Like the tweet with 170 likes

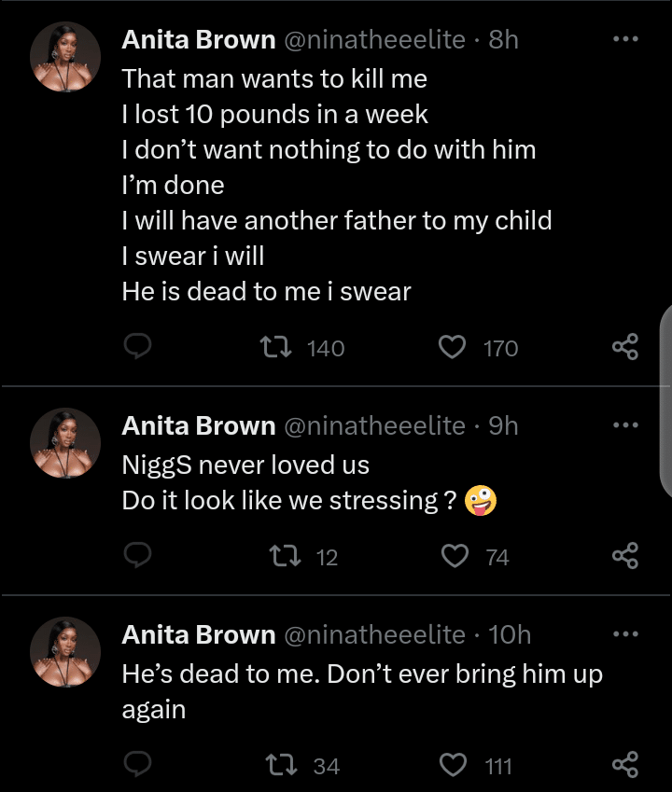pos(453,348)
